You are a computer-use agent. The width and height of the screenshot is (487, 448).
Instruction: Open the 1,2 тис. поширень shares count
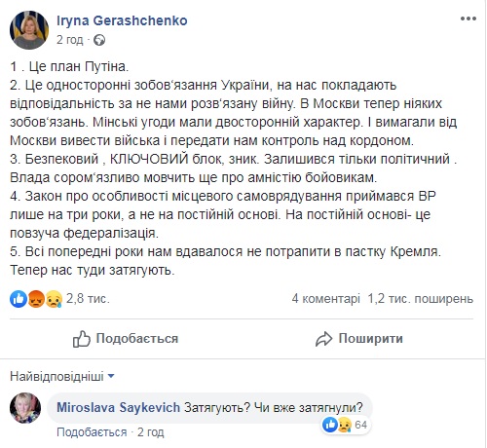[421, 298]
